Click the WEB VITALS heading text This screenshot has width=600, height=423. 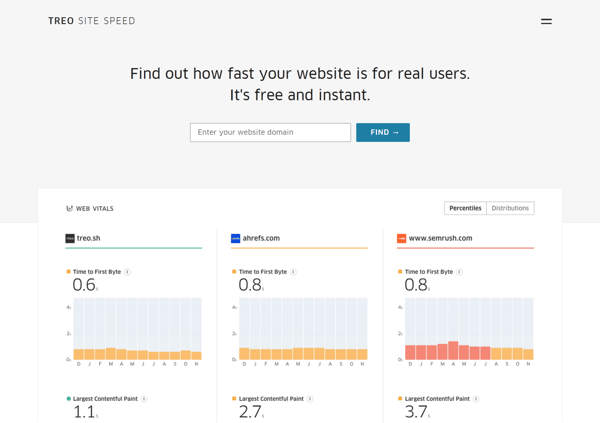click(95, 209)
